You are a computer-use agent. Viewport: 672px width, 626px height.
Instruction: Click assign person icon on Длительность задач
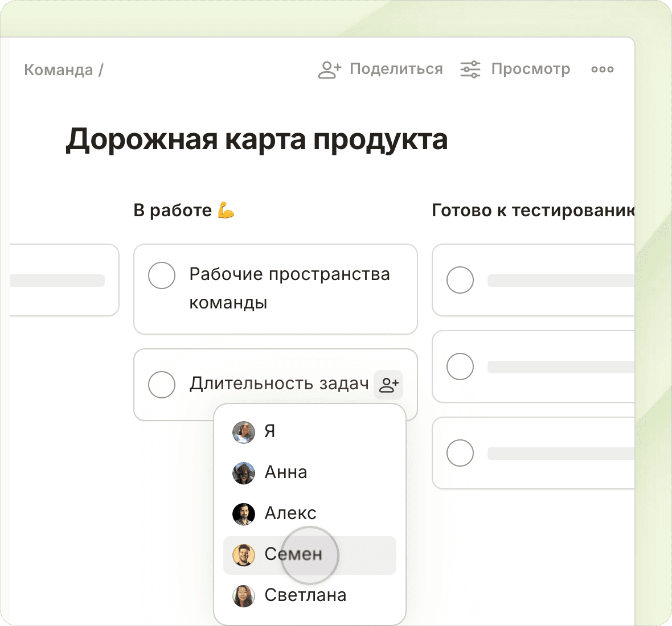(388, 385)
